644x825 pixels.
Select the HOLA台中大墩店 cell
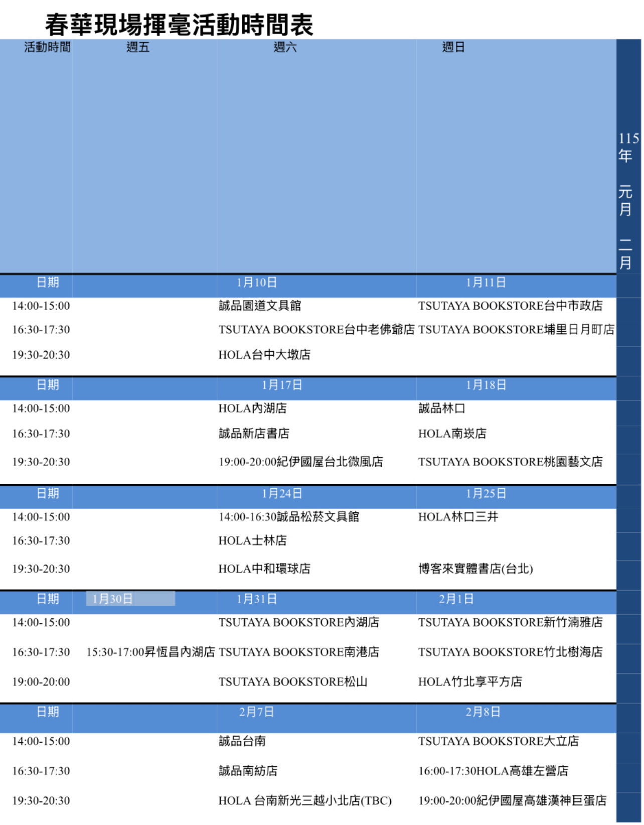click(264, 355)
